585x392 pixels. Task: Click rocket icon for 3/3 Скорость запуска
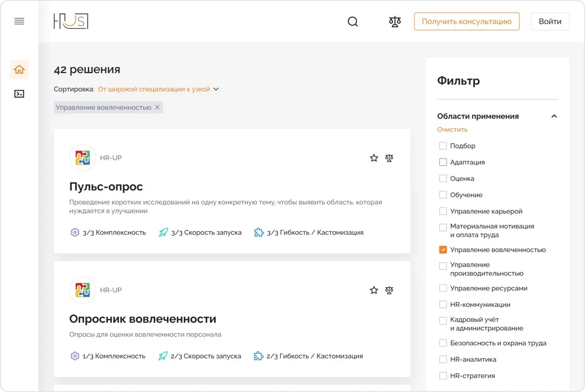[x=164, y=232]
